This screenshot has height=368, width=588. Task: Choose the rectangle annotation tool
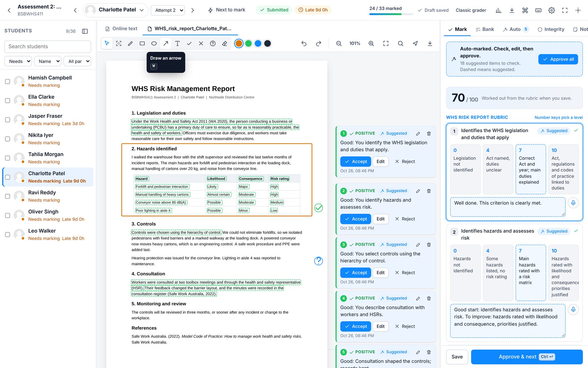[142, 44]
